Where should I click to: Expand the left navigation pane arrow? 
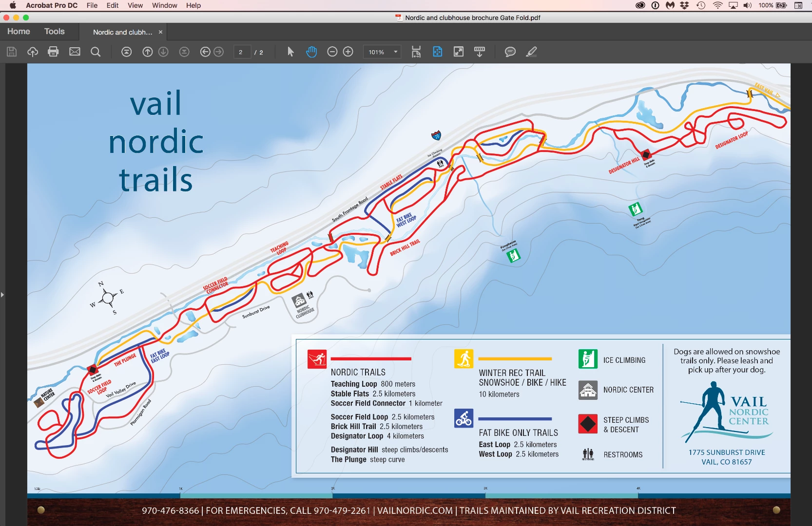pos(2,295)
